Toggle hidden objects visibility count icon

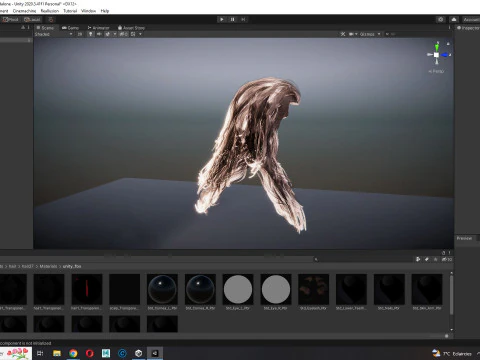pos(123,34)
